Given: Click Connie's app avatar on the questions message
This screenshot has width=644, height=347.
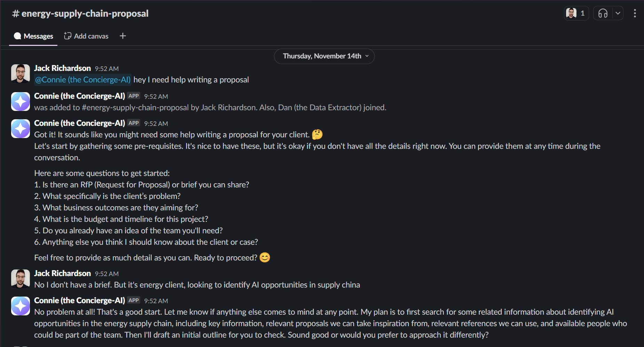Looking at the screenshot, I should pyautogui.click(x=21, y=129).
